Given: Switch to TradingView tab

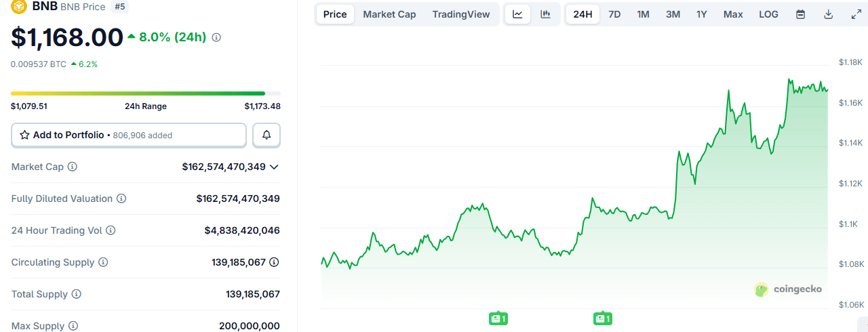Looking at the screenshot, I should [x=460, y=14].
